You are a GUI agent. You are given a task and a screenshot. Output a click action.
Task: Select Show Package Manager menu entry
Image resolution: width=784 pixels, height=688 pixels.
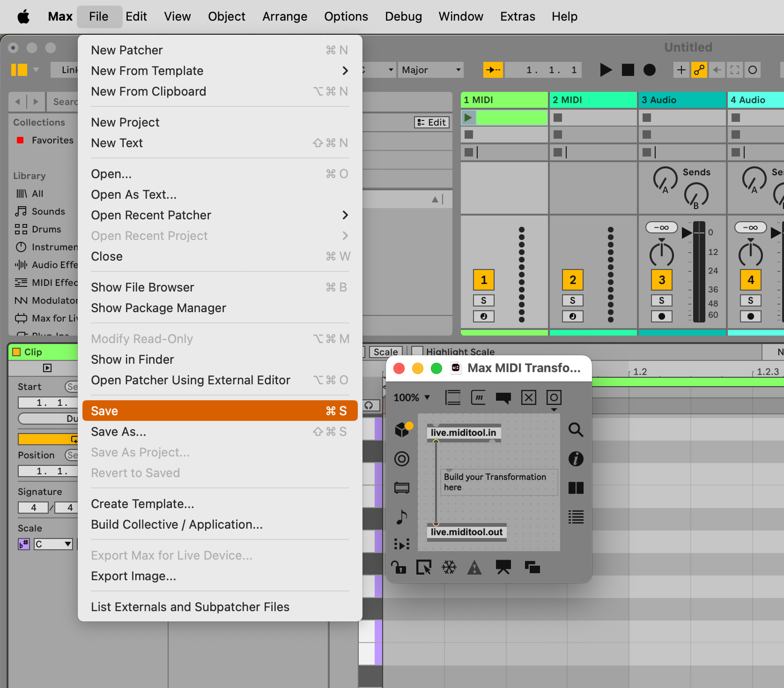point(220,308)
